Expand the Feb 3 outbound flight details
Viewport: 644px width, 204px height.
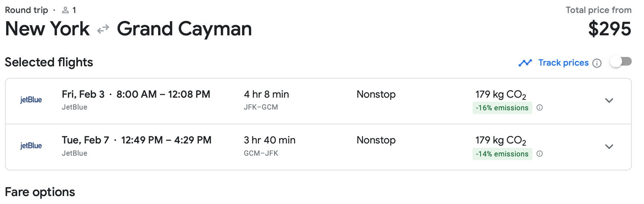pyautogui.click(x=609, y=101)
